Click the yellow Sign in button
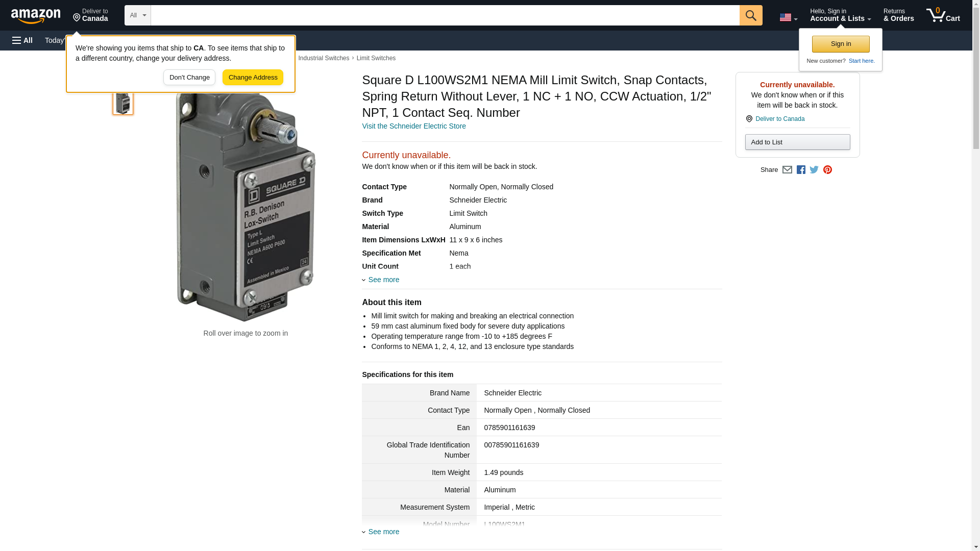Image resolution: width=980 pixels, height=551 pixels. pos(840,44)
